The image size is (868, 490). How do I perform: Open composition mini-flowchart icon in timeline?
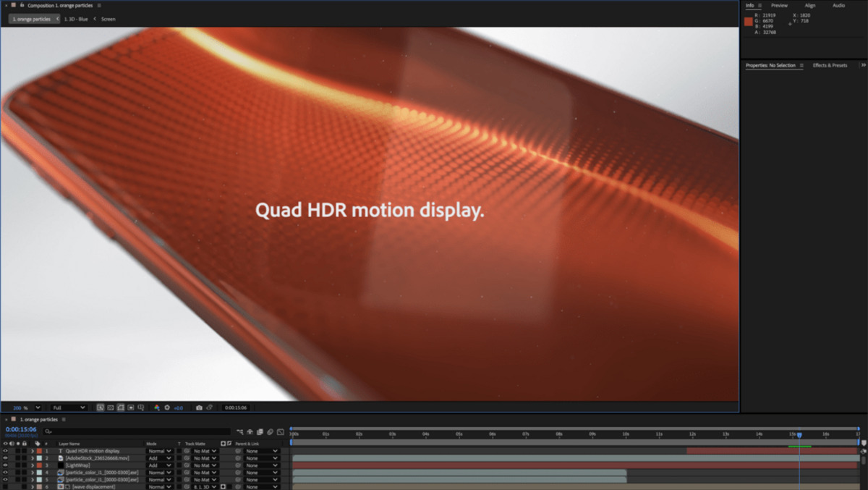click(239, 431)
